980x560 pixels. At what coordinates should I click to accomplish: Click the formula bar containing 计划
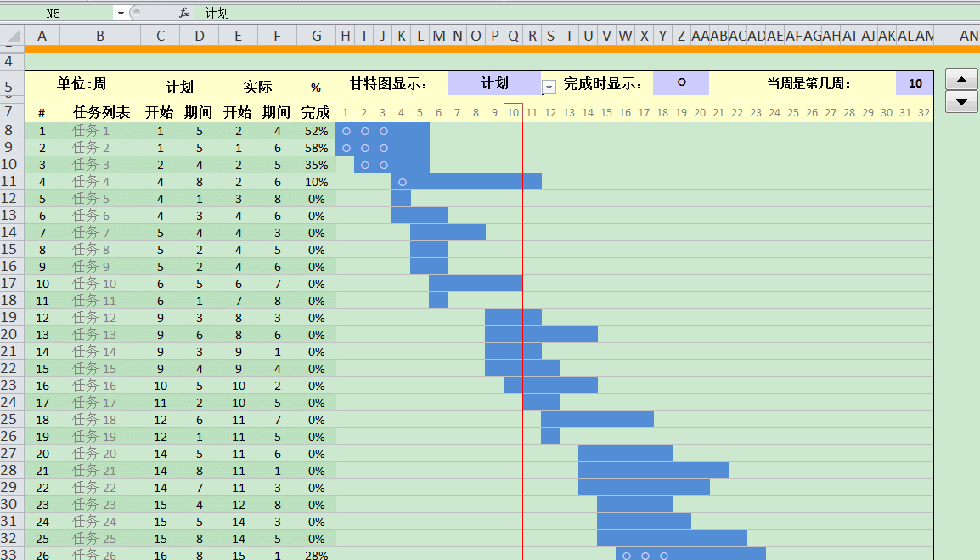(x=586, y=13)
